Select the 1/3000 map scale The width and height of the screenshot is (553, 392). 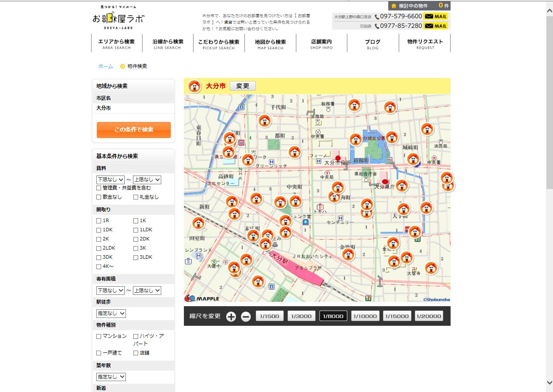pos(301,316)
